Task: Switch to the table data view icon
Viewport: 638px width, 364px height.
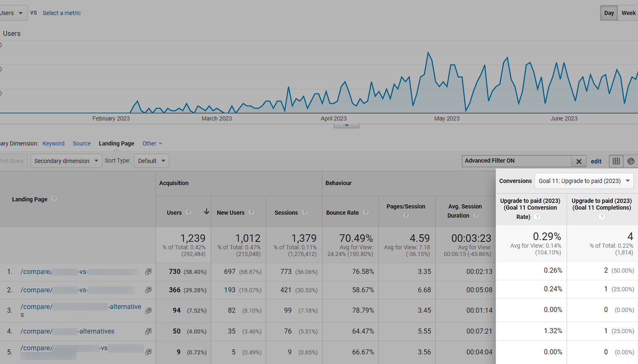Action: (616, 161)
